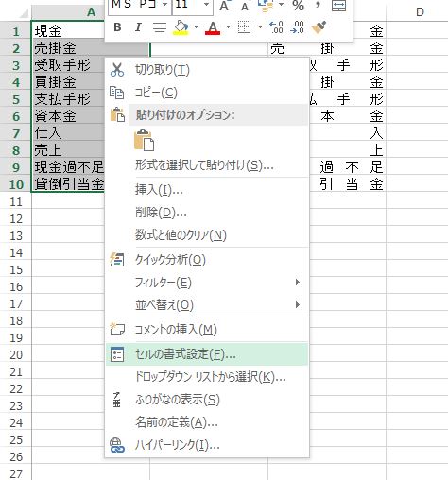The image size is (448, 480).
Task: Click the paste clipboard option icon
Action: point(145,140)
